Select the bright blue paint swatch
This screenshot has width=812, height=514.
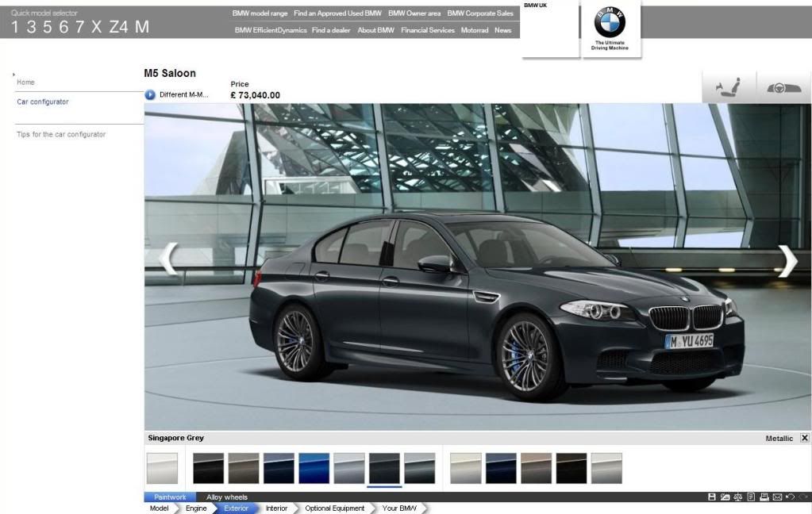[314, 468]
